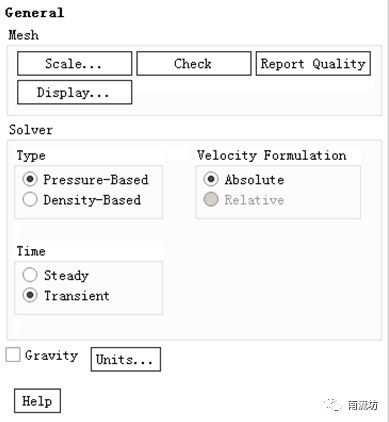The width and height of the screenshot is (389, 422).
Task: Click the Solver section heading
Action: (x=31, y=130)
